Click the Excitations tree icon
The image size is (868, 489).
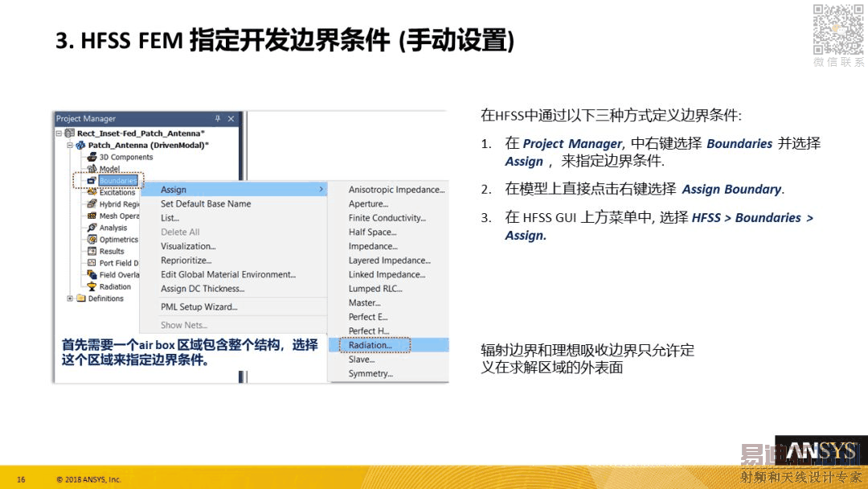(x=92, y=192)
